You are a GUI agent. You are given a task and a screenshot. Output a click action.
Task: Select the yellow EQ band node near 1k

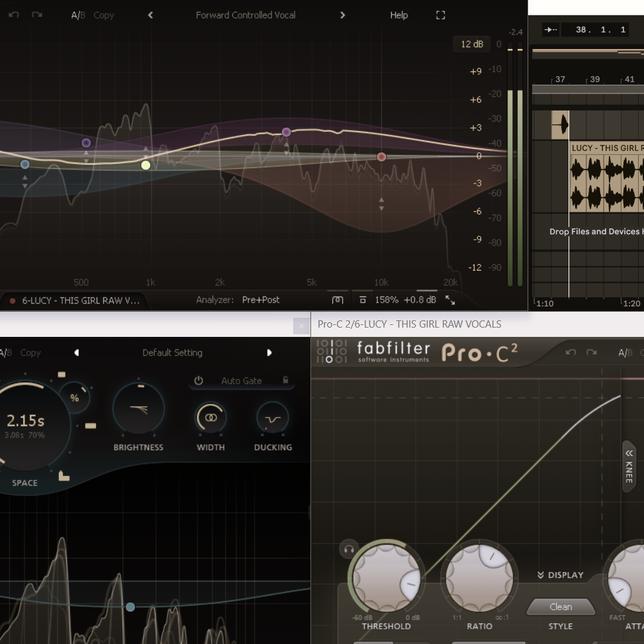click(x=146, y=165)
